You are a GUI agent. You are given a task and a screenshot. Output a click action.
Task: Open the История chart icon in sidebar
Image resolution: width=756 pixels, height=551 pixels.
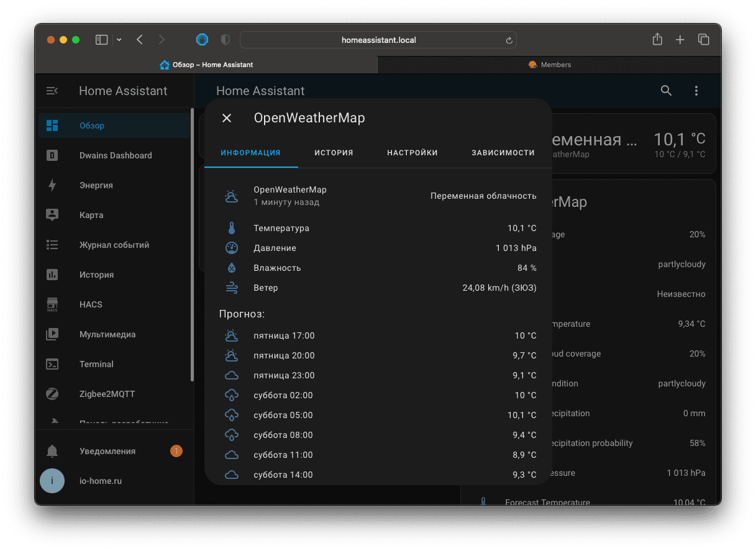[x=52, y=275]
